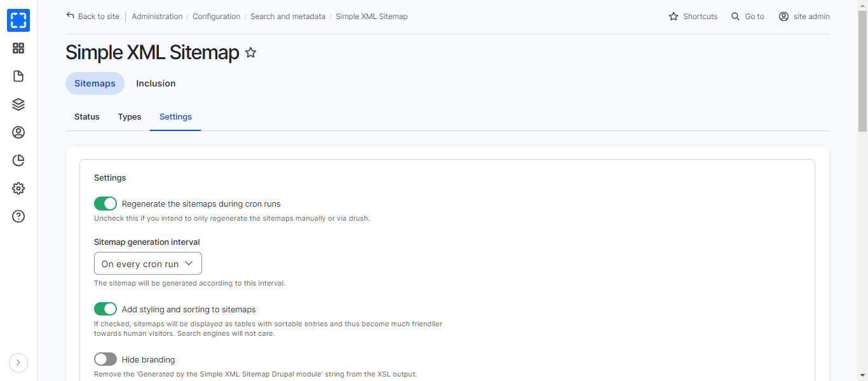Screen dimensions: 868x381
Task: Open the Dashboard grid icon in sidebar
Action: [18, 48]
